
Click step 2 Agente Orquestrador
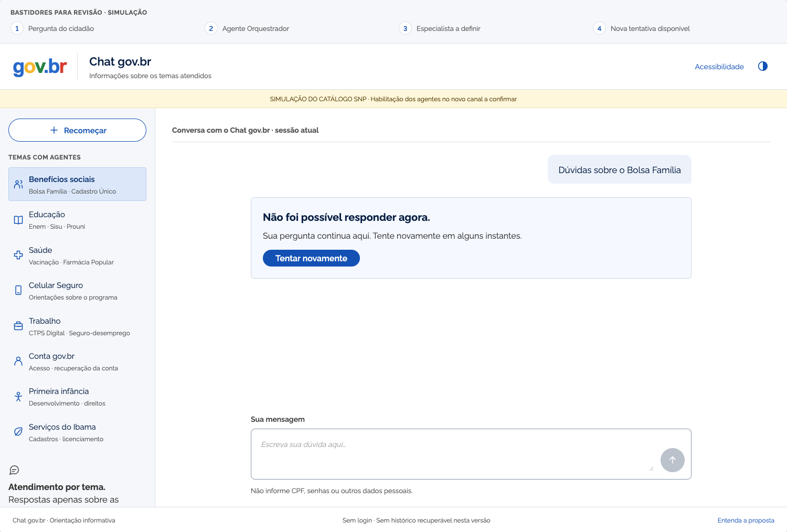point(247,28)
